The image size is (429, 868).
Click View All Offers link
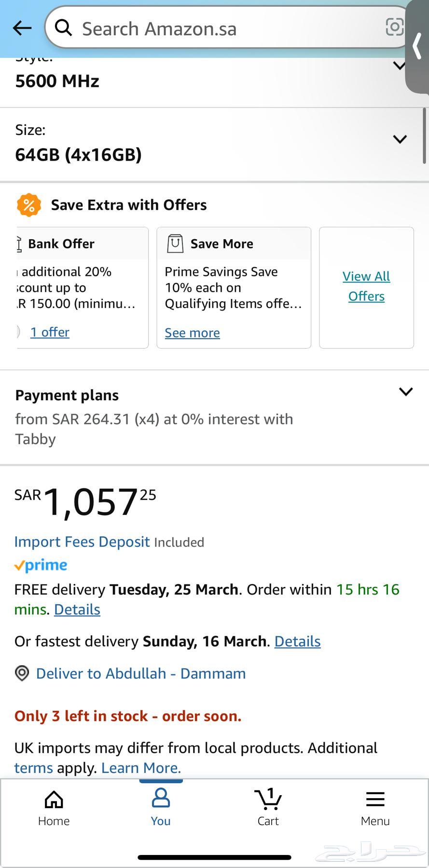[x=366, y=286]
